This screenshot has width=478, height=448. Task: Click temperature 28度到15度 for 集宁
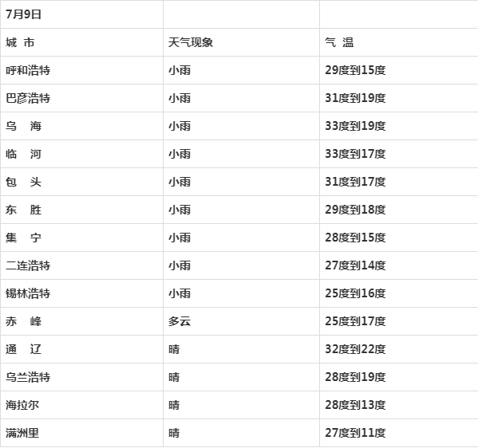[x=399, y=238]
